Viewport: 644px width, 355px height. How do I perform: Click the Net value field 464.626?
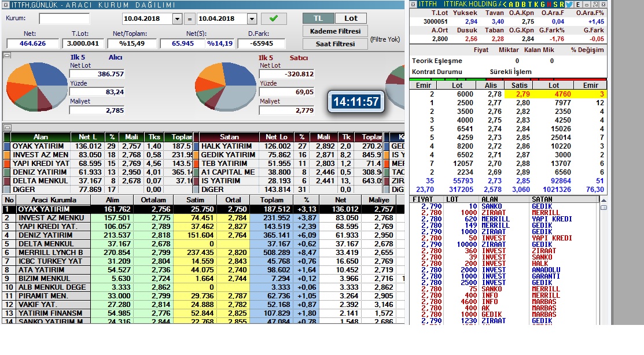[x=33, y=43]
